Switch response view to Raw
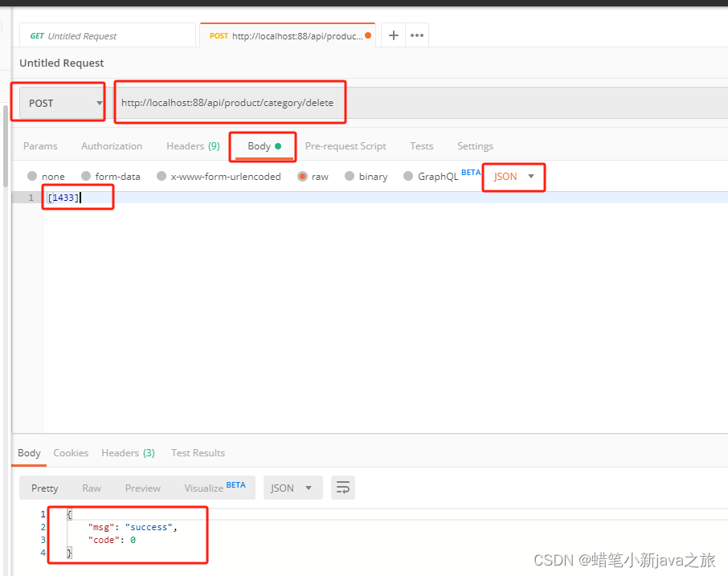Image resolution: width=728 pixels, height=576 pixels. click(x=92, y=488)
